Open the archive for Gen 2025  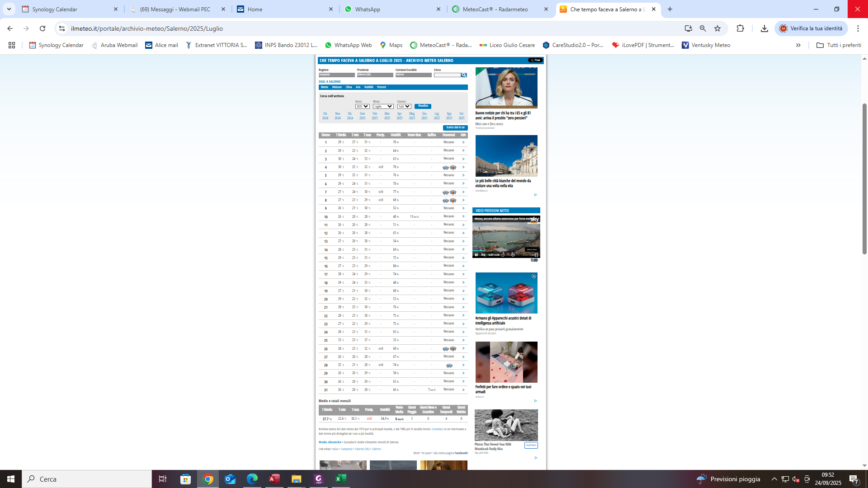(362, 116)
